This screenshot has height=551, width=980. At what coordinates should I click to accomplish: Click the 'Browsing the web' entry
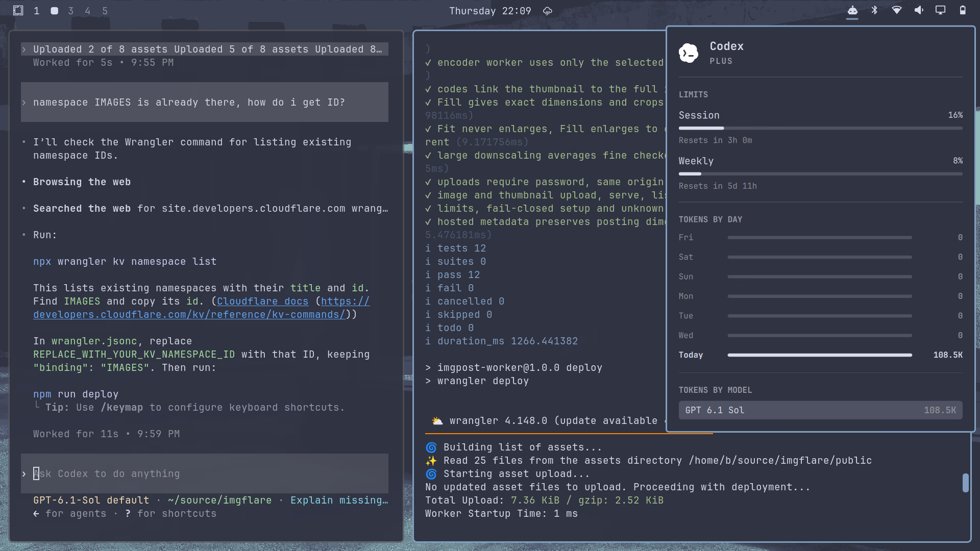point(82,182)
